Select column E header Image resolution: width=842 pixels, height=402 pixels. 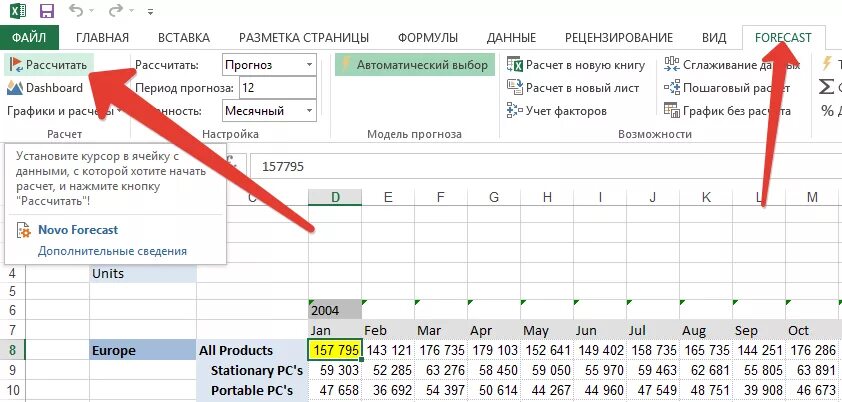click(x=388, y=197)
